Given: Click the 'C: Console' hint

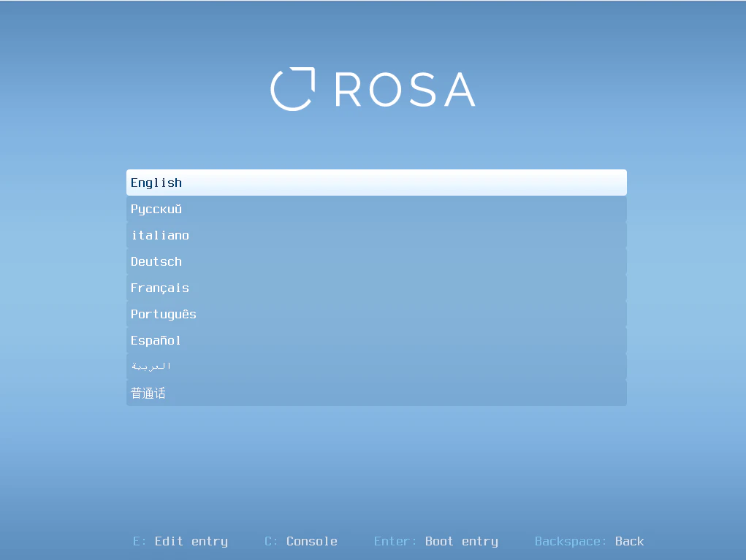Looking at the screenshot, I should [x=301, y=542].
